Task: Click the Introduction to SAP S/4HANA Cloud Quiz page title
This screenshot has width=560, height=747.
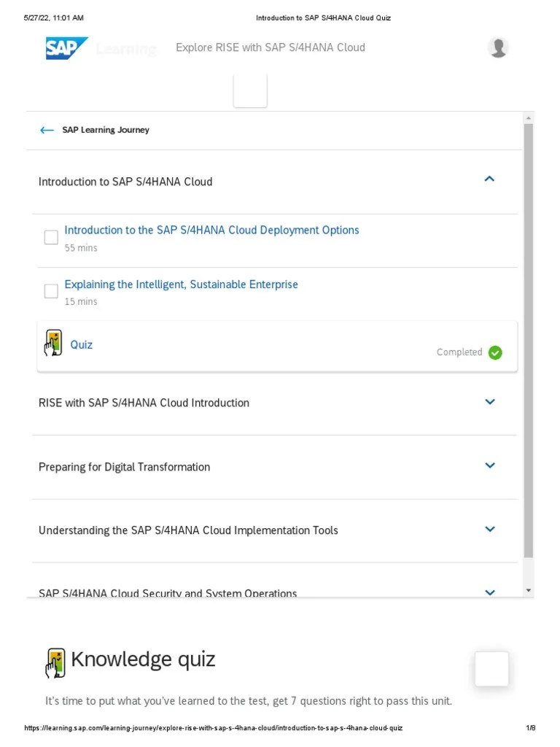Action: [323, 18]
